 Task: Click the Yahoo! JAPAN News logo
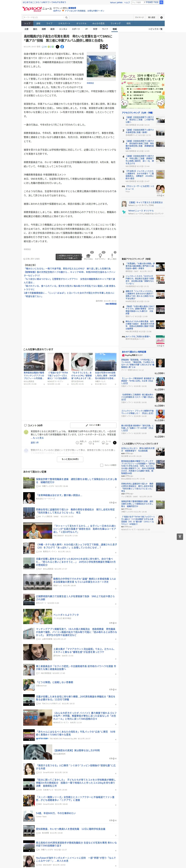tap(37, 9)
